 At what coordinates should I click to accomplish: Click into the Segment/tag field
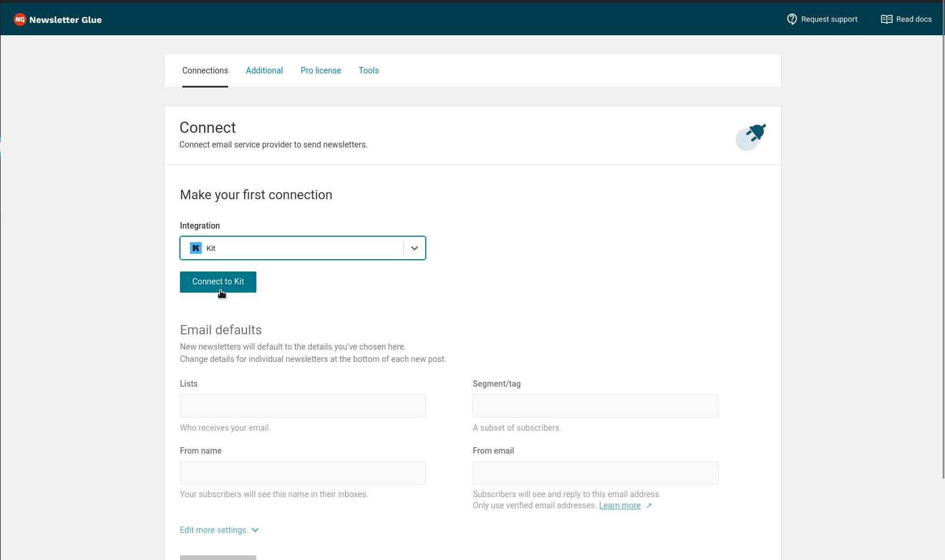(x=595, y=406)
